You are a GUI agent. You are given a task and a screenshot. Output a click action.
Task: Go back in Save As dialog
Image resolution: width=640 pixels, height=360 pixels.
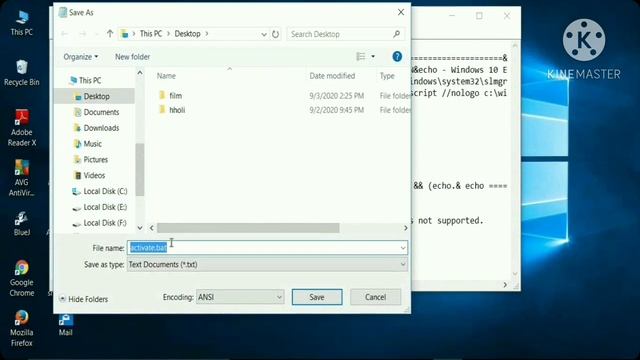[x=64, y=34]
